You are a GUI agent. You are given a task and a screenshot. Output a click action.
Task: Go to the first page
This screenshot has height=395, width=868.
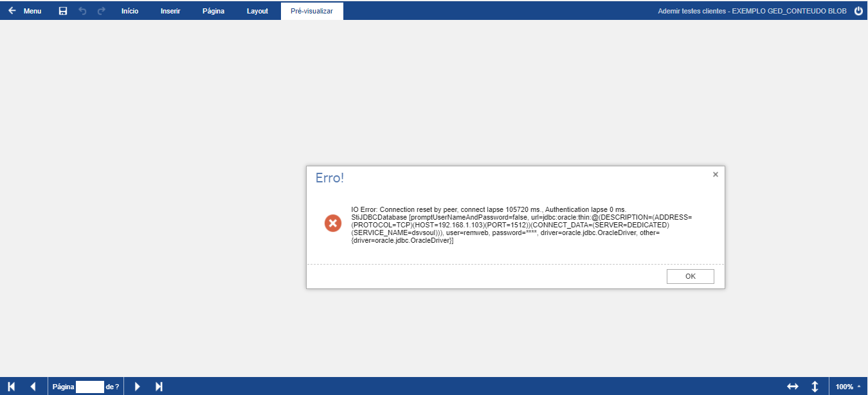(12, 386)
